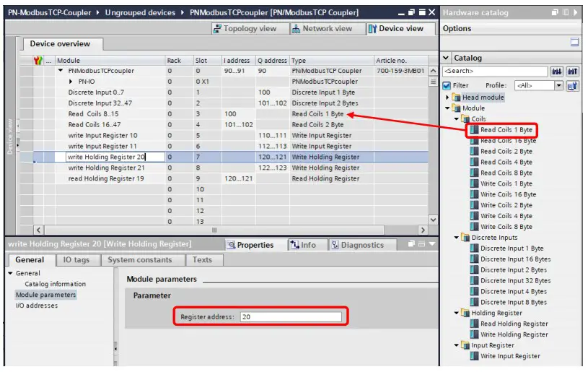Click the profile filter icon beside Profile dropdown
The height and width of the screenshot is (372, 588).
tap(572, 86)
